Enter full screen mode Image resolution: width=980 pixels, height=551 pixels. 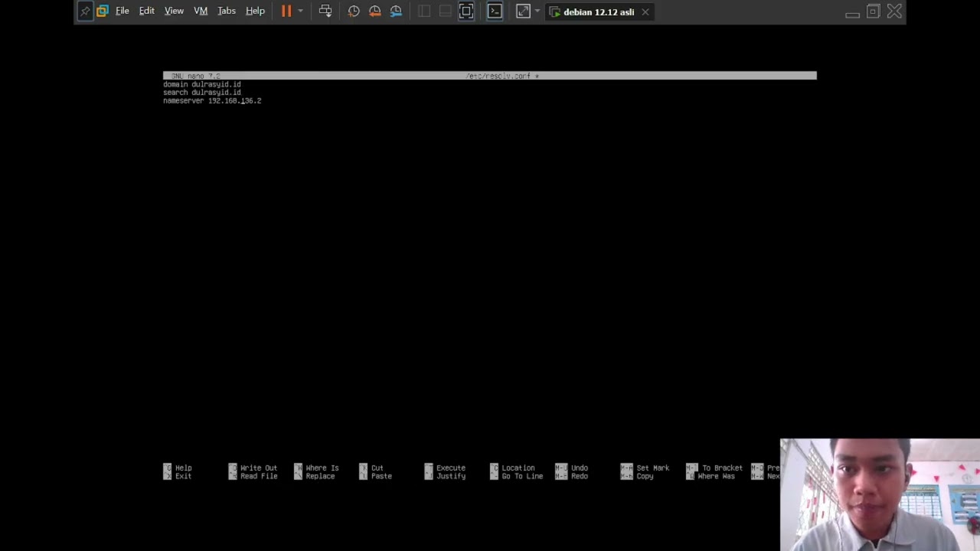pos(466,11)
